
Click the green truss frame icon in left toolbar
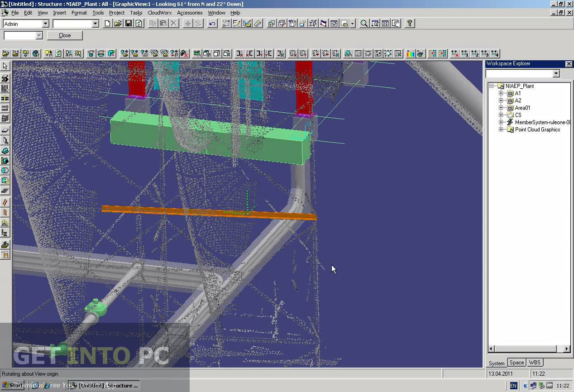coord(5,223)
